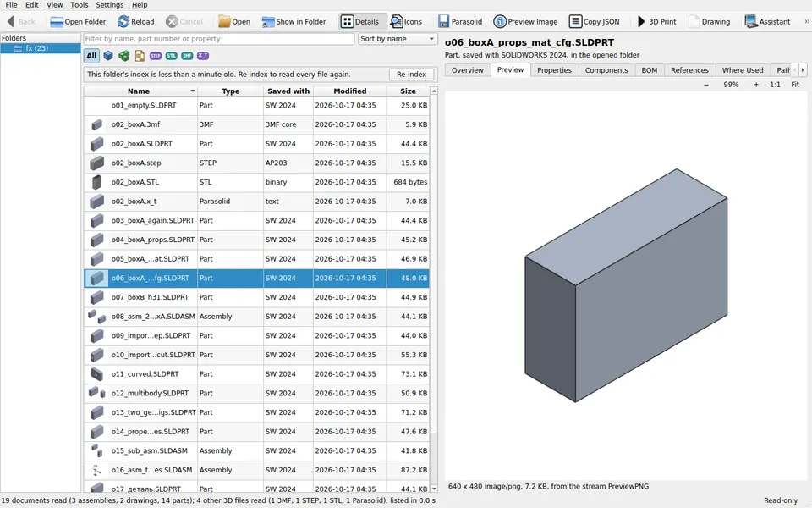Open the File menu
Screen dimensions: 812x508
click(x=11, y=5)
